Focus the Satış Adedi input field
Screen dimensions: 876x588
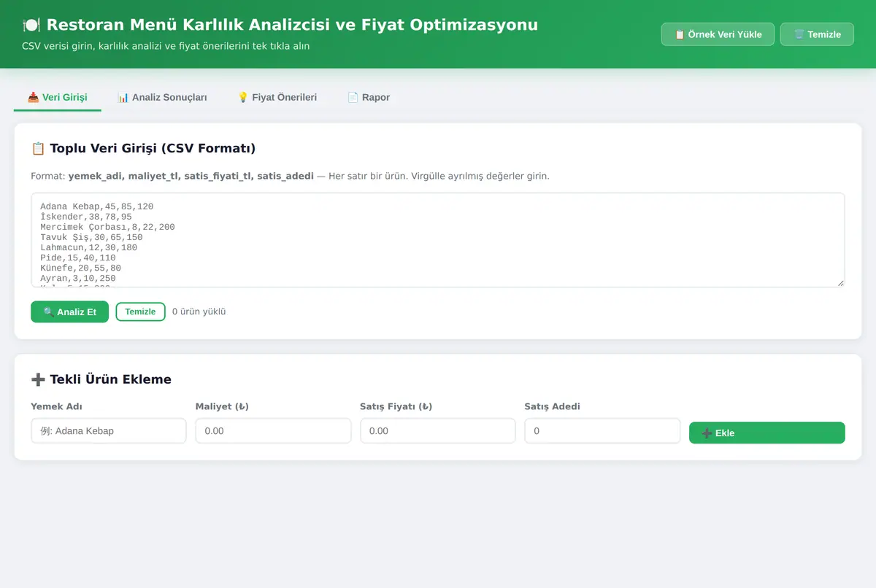602,430
